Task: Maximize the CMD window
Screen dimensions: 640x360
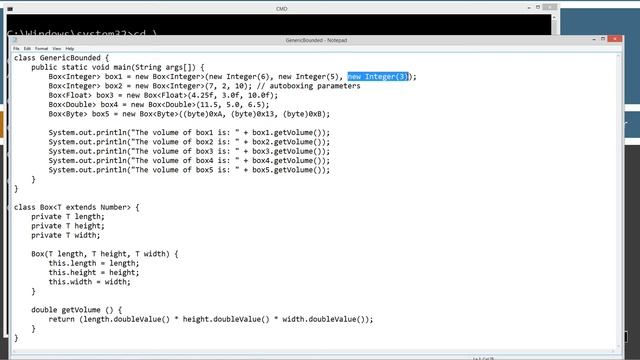Action: 538,7
